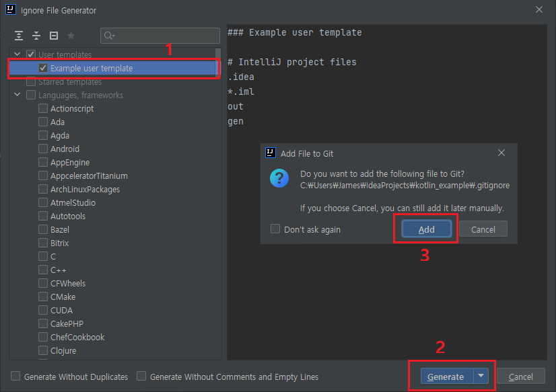Viewport: 556px width, 392px height.
Task: Select the Actionscript tree row label
Action: click(72, 109)
